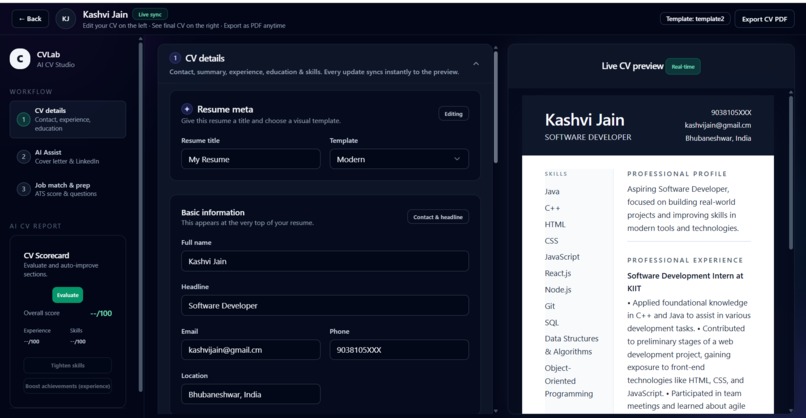Open Job match & prep step
Viewport: 806px width, 418px height.
coord(67,189)
